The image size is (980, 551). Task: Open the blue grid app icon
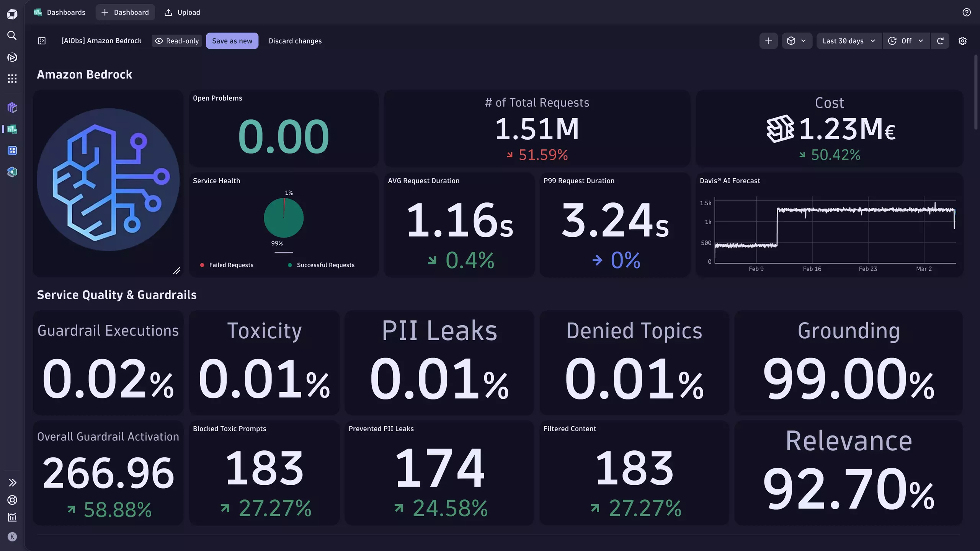point(12,150)
